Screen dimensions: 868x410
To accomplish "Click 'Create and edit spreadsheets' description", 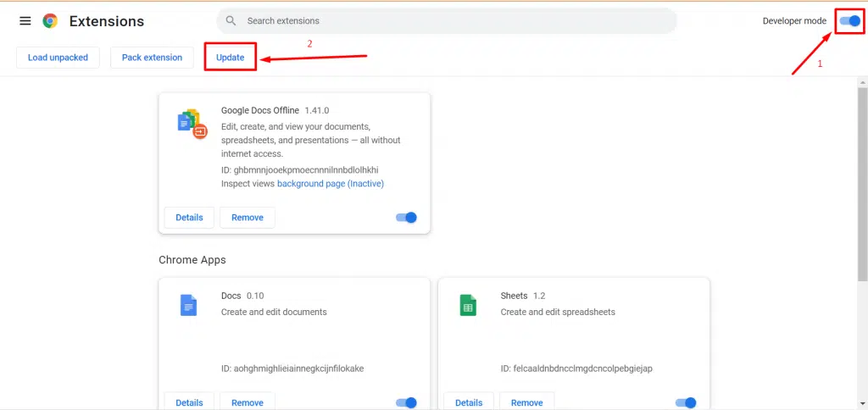I will [x=558, y=312].
